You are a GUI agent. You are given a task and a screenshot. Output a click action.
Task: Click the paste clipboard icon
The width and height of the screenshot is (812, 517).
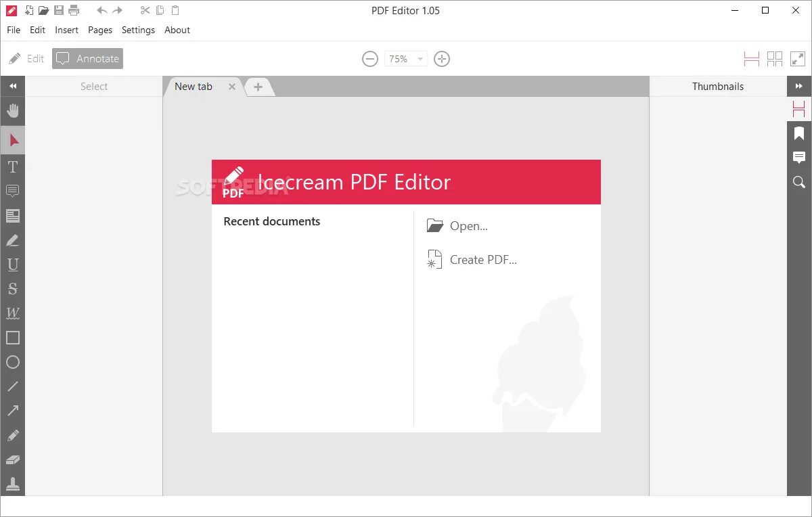175,10
